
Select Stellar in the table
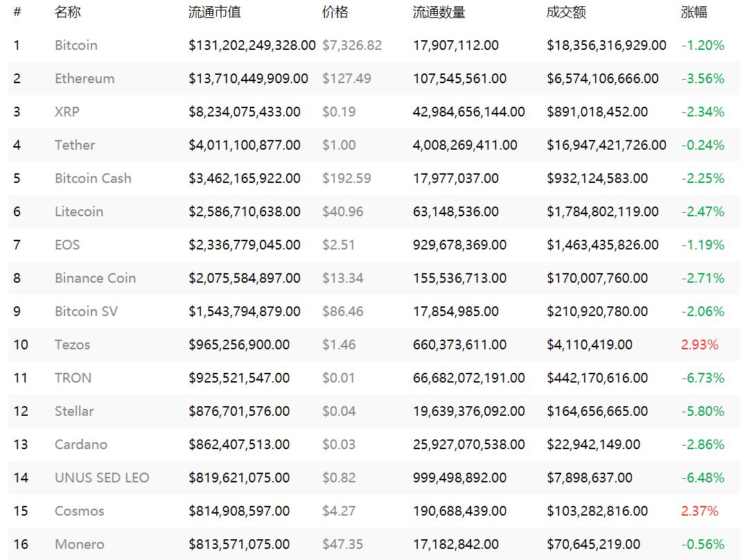74,411
